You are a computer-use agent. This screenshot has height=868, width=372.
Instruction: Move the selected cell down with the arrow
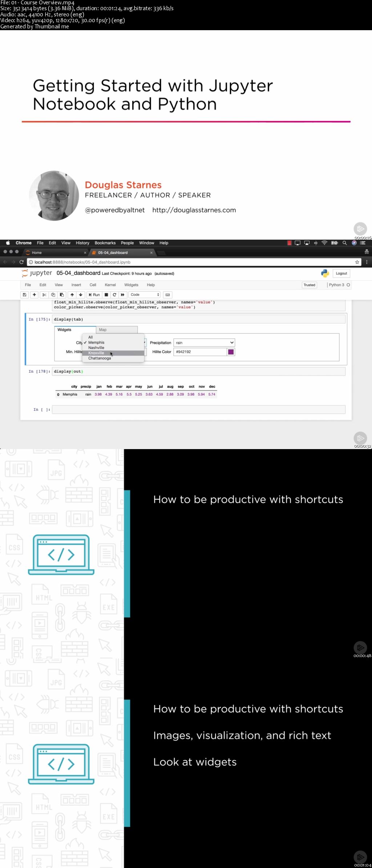click(81, 295)
